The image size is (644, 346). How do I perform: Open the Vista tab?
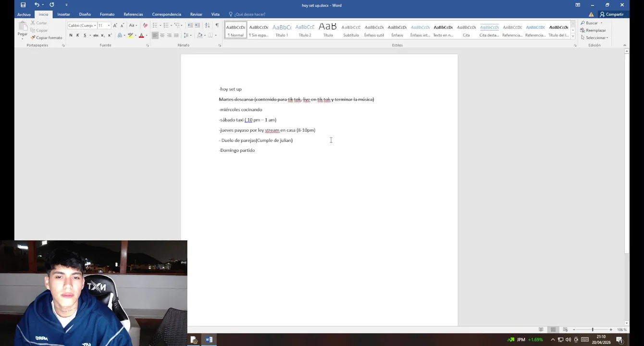click(215, 14)
